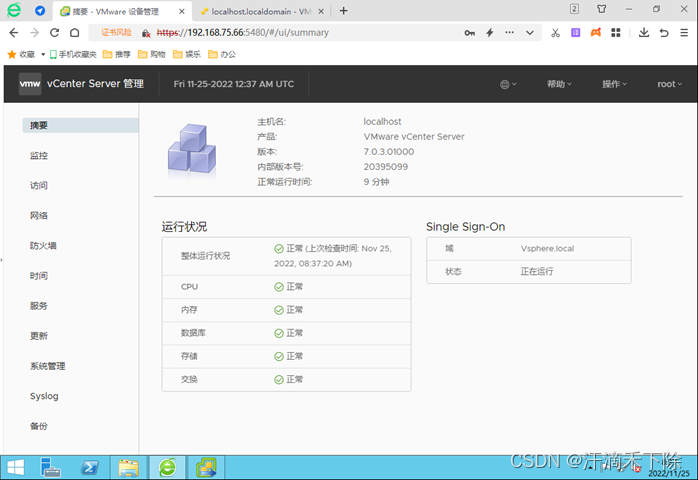Viewport: 698px width, 480px height.
Task: Close the VMware 设备管理 tab
Action: tap(182, 11)
